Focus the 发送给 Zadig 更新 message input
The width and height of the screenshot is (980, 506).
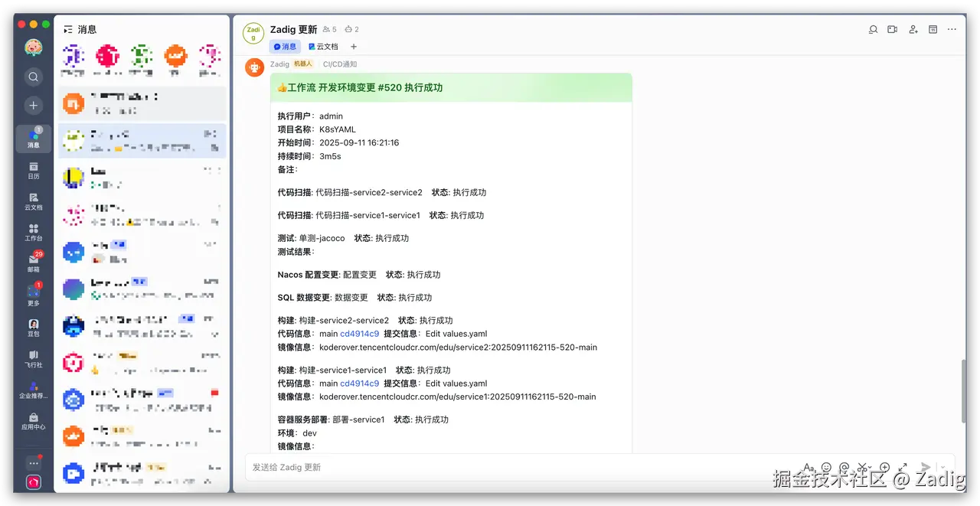521,467
